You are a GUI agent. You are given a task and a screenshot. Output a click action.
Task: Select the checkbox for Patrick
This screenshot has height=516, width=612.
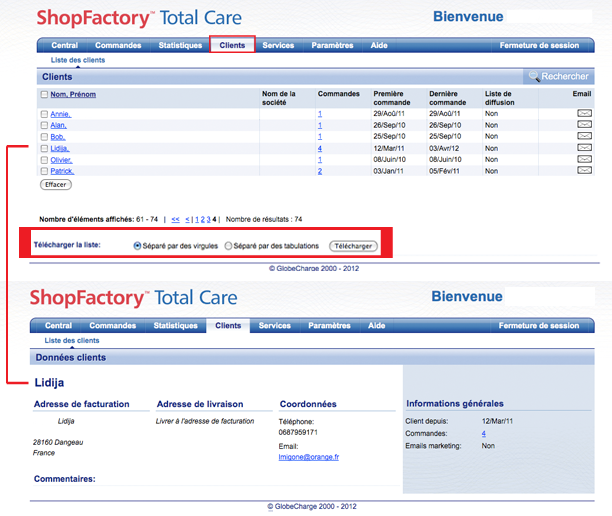(x=44, y=171)
